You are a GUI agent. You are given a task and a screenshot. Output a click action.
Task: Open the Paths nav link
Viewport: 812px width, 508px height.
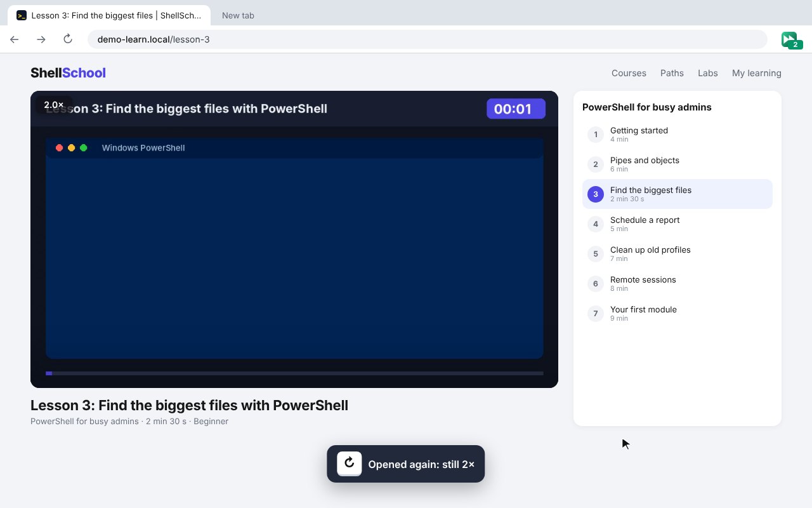672,73
